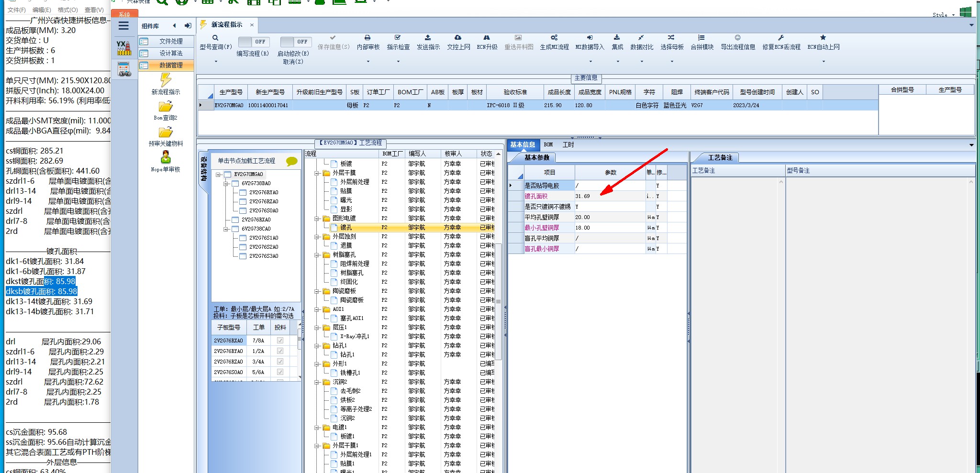Collapse the 图形电镀 process folder
The image size is (980, 473).
317,219
